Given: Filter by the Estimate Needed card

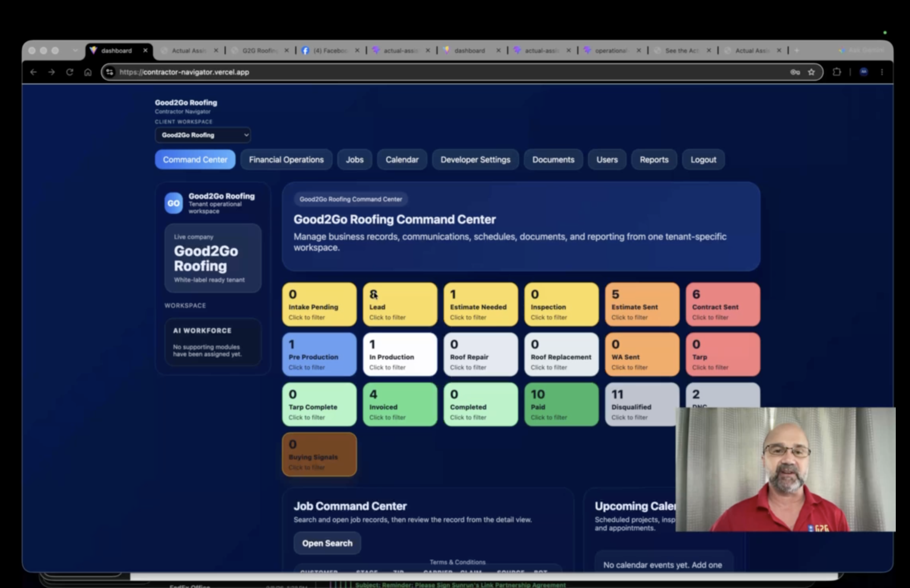Looking at the screenshot, I should point(481,304).
